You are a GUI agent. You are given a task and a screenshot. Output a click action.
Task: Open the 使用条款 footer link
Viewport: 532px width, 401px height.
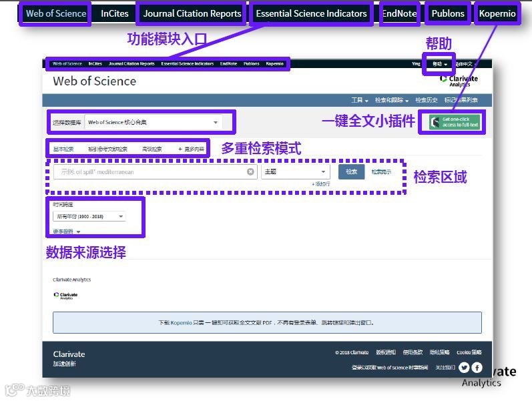413,352
